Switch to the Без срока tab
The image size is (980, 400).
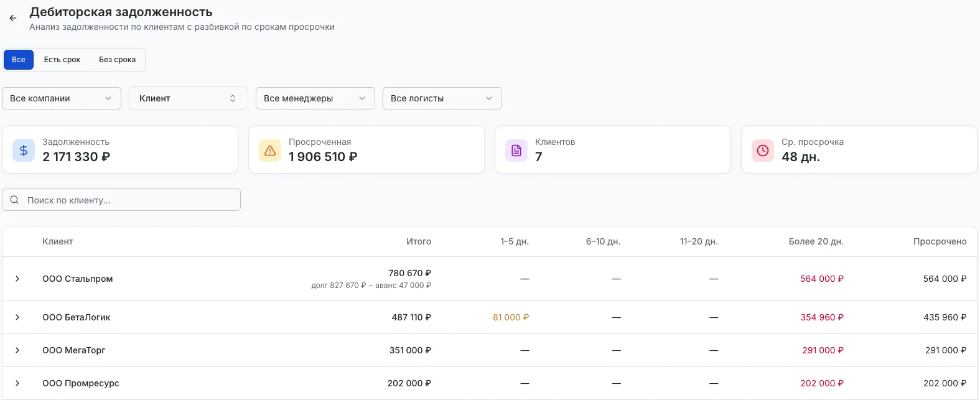pyautogui.click(x=117, y=60)
